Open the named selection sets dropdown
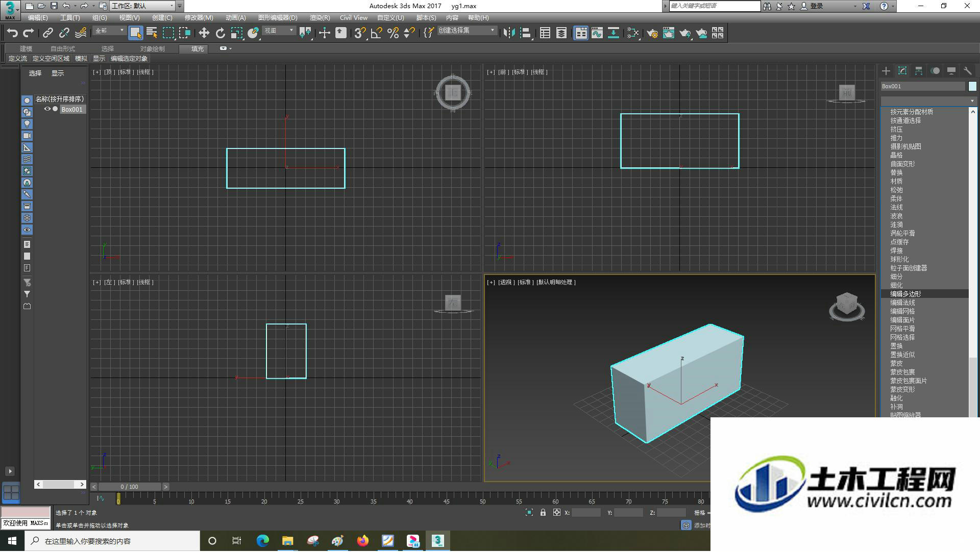The image size is (980, 552). point(467,31)
